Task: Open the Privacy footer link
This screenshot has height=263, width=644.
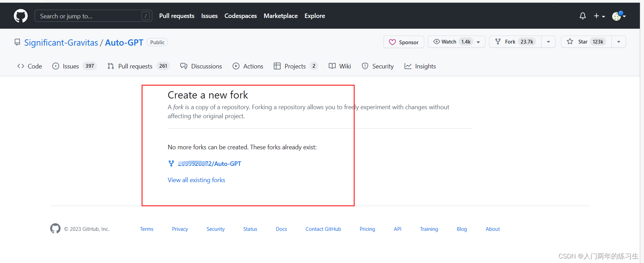Action: (180, 229)
